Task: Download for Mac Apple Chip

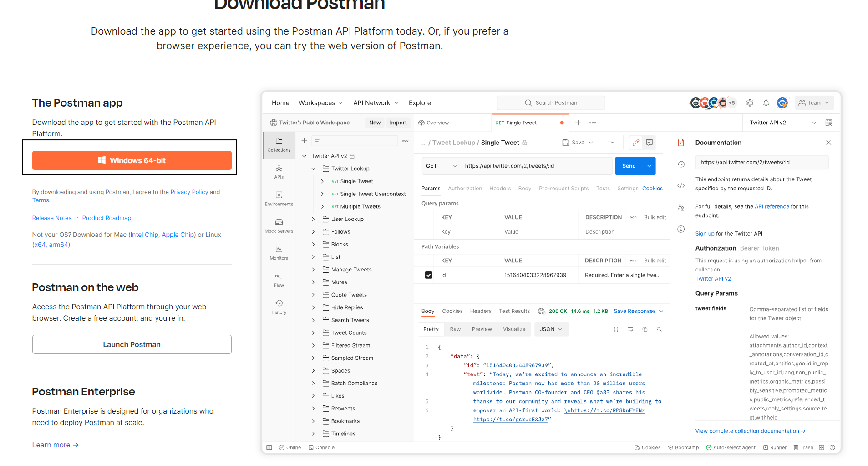Action: pyautogui.click(x=178, y=235)
